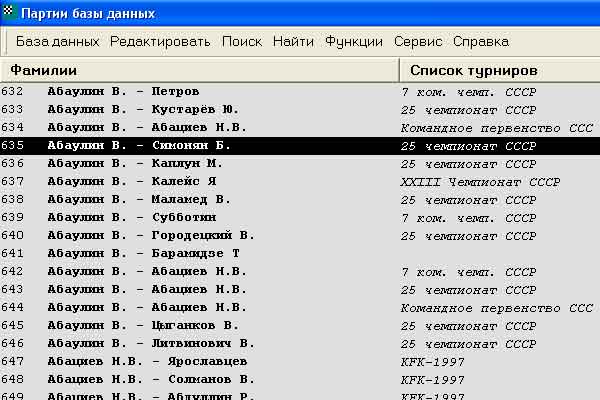
Task: Click tournament KFK-1997 in row 647
Action: click(x=432, y=362)
